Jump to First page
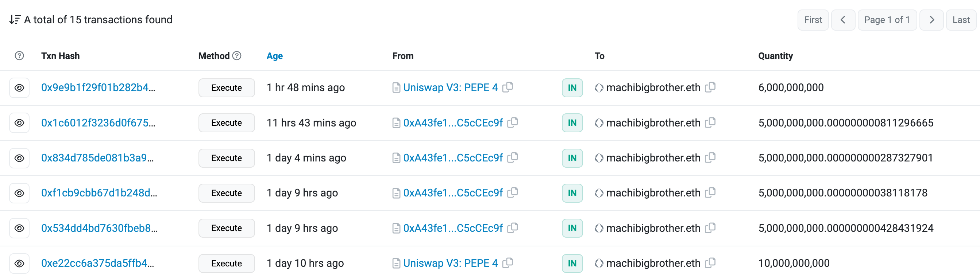 coord(813,20)
